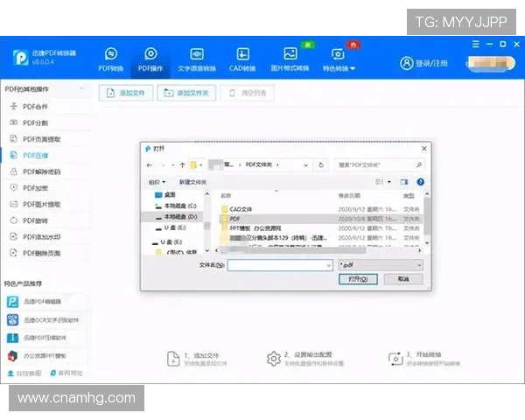
Task: Click the refresh icon in file dialog
Action: click(322, 164)
